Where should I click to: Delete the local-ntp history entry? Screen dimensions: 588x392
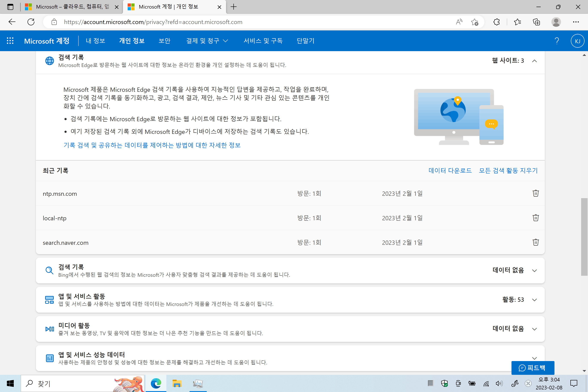click(x=536, y=218)
